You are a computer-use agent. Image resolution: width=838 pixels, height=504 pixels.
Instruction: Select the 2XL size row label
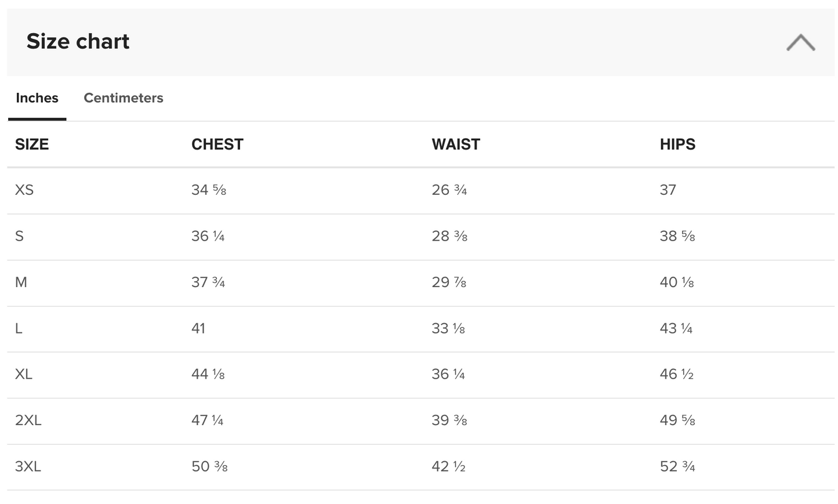click(x=28, y=420)
